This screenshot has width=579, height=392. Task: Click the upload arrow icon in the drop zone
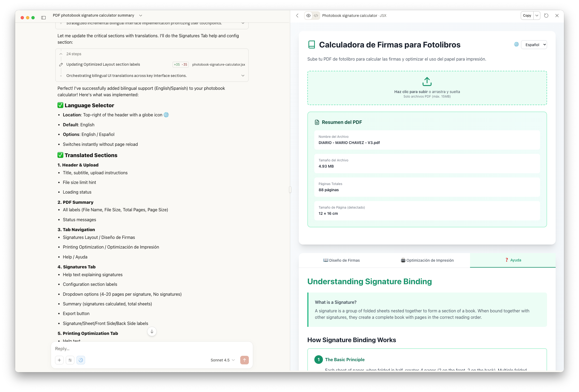[x=427, y=81]
